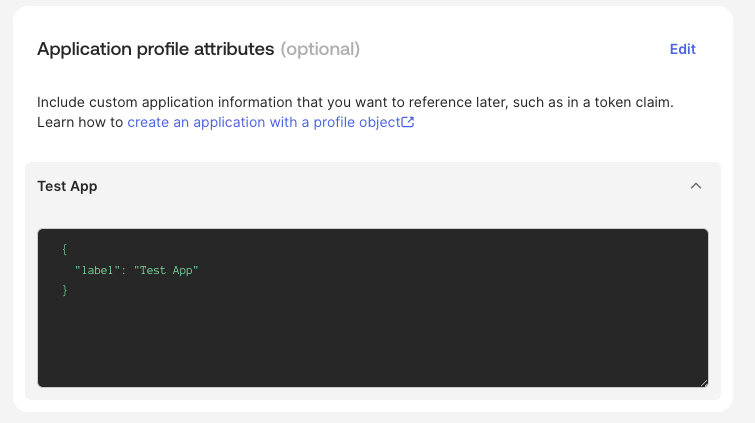The width and height of the screenshot is (755, 423).
Task: Collapse the Test App section chevron
Action: point(696,186)
